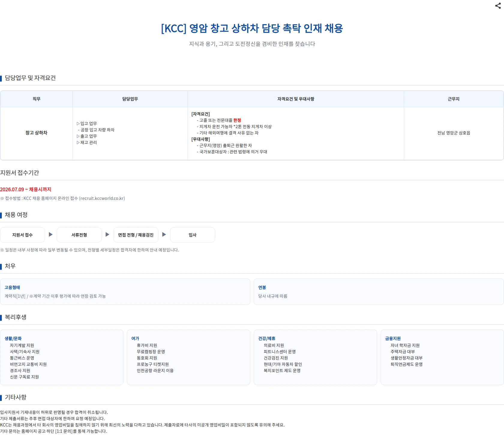The width and height of the screenshot is (504, 443).
Task: Click the ▷출고 업무 line
Action: [87, 136]
